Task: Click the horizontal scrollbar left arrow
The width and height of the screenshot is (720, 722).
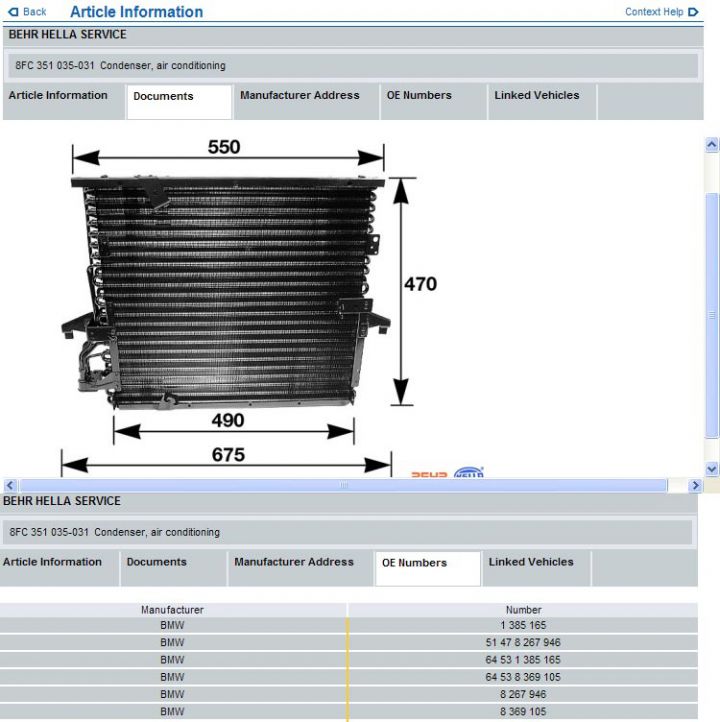Action: [x=10, y=485]
